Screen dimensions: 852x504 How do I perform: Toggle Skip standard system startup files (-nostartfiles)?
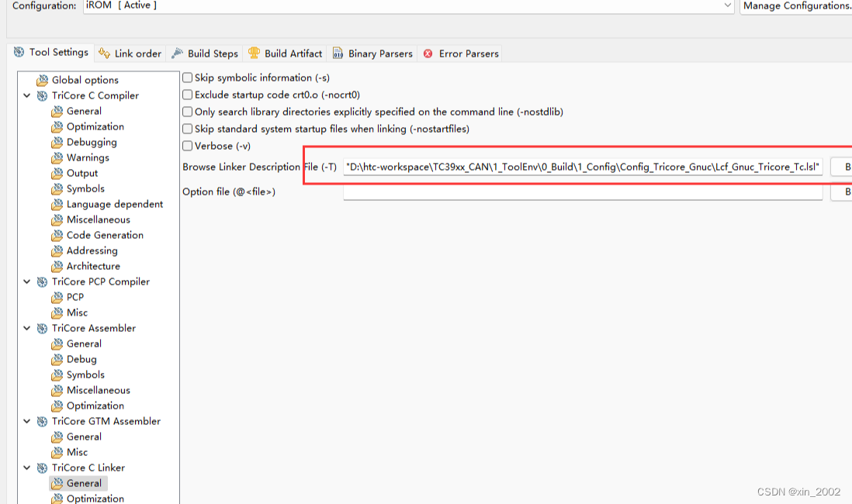click(188, 129)
